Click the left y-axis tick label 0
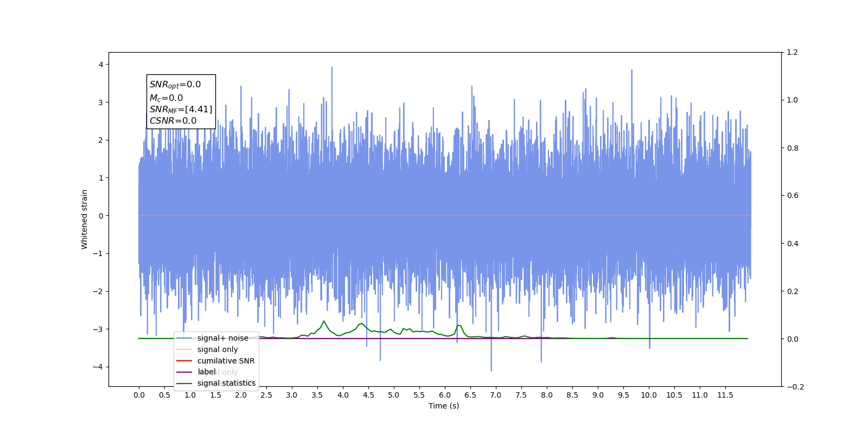The width and height of the screenshot is (868, 434). tap(101, 216)
